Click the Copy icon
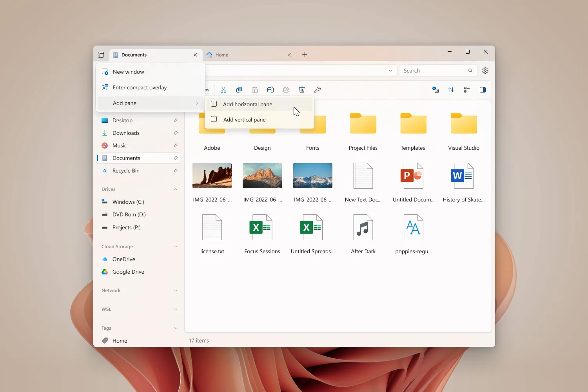The image size is (588, 392). pyautogui.click(x=239, y=90)
